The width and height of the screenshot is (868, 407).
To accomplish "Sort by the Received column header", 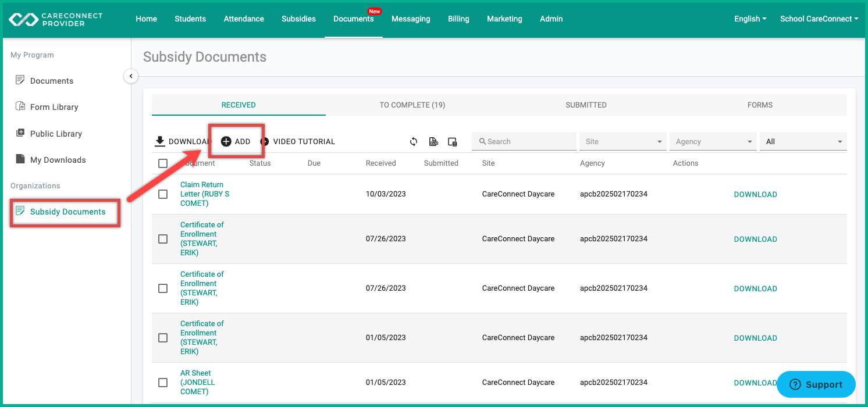I will 381,163.
